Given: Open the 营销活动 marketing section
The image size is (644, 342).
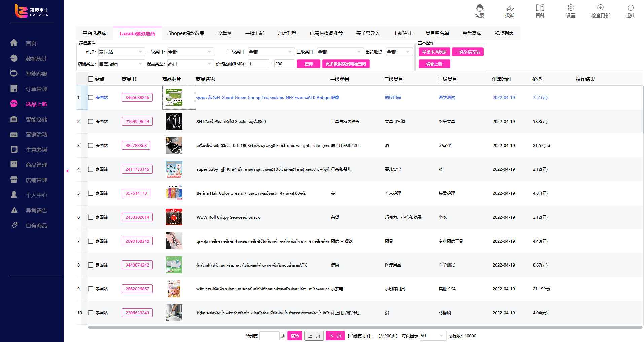Looking at the screenshot, I should (x=36, y=134).
